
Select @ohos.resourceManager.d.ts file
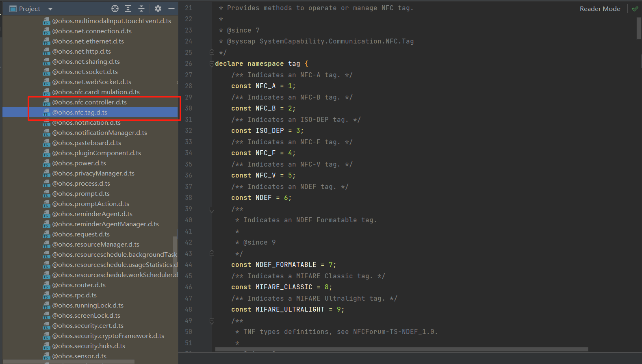[95, 244]
